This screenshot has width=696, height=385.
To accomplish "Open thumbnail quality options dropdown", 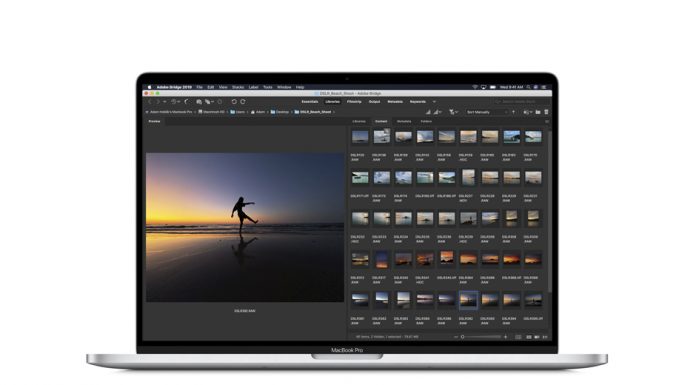I will [438, 112].
